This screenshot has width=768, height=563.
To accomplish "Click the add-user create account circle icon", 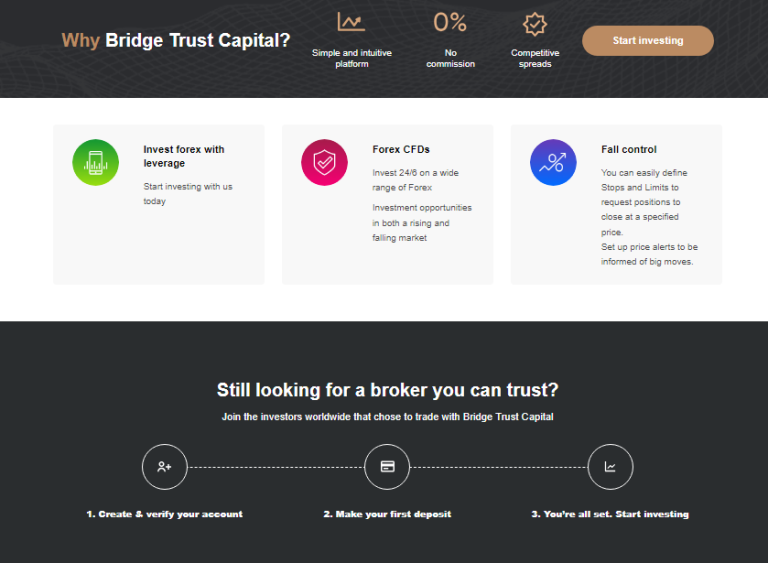I will 165,467.
